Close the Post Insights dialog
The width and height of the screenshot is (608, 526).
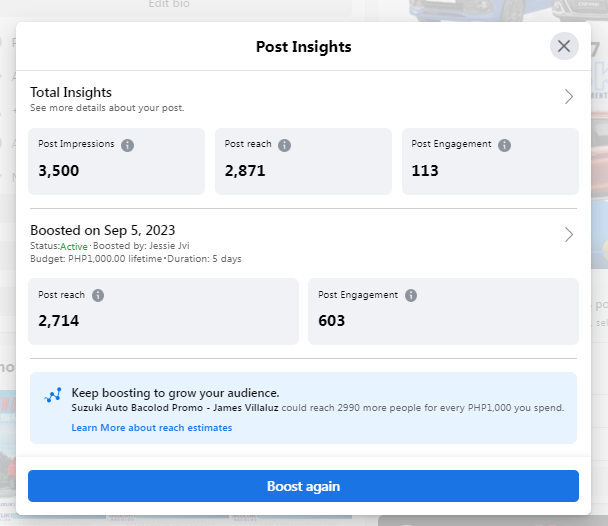[x=564, y=46]
